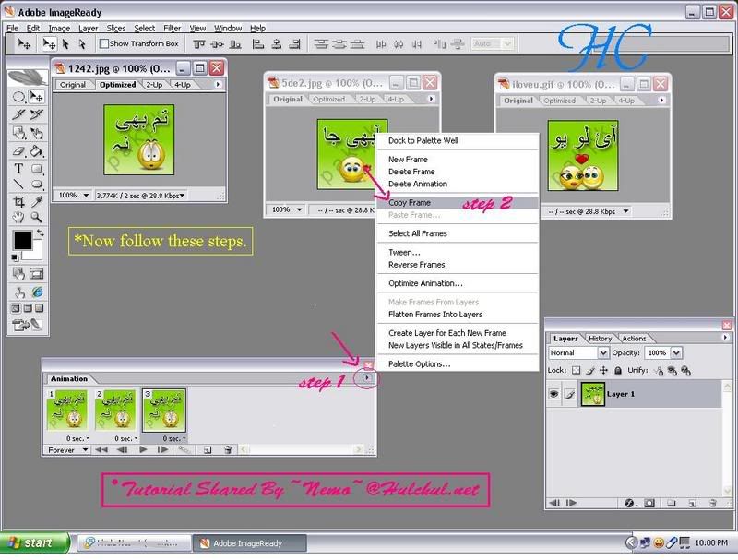Click Adobe ImageReady taskbar button
738x560 pixels.
(250, 543)
